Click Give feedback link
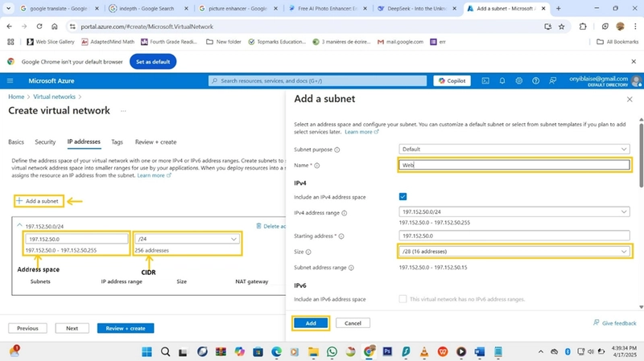Viewport: 644px width, 361px height. tap(615, 323)
